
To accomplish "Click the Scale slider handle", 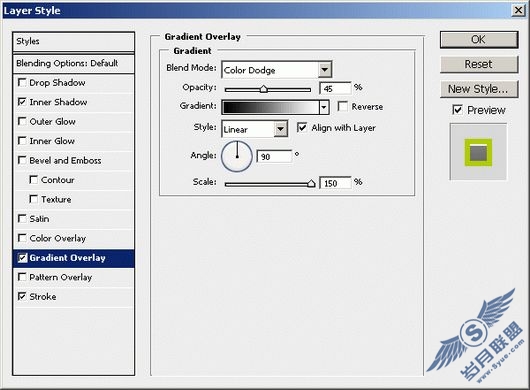I will point(311,184).
